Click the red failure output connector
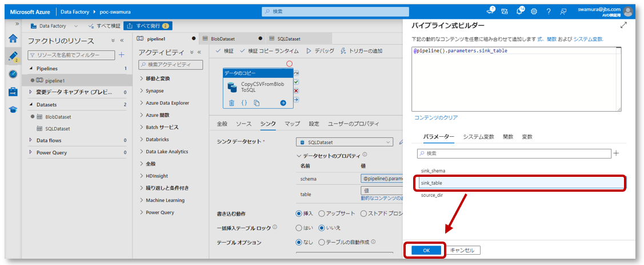The width and height of the screenshot is (644, 265). pos(296,90)
